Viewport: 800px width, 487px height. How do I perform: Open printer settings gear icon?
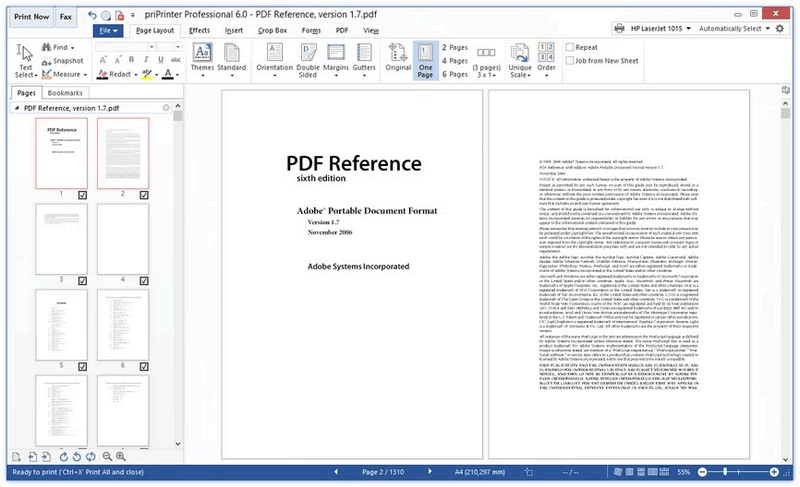(780, 29)
